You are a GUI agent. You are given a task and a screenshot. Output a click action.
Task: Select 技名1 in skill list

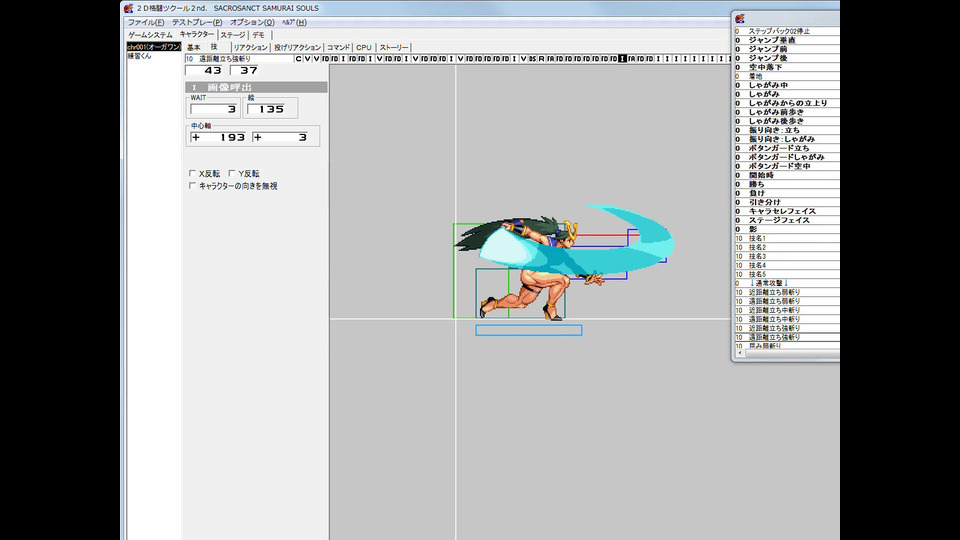click(787, 238)
